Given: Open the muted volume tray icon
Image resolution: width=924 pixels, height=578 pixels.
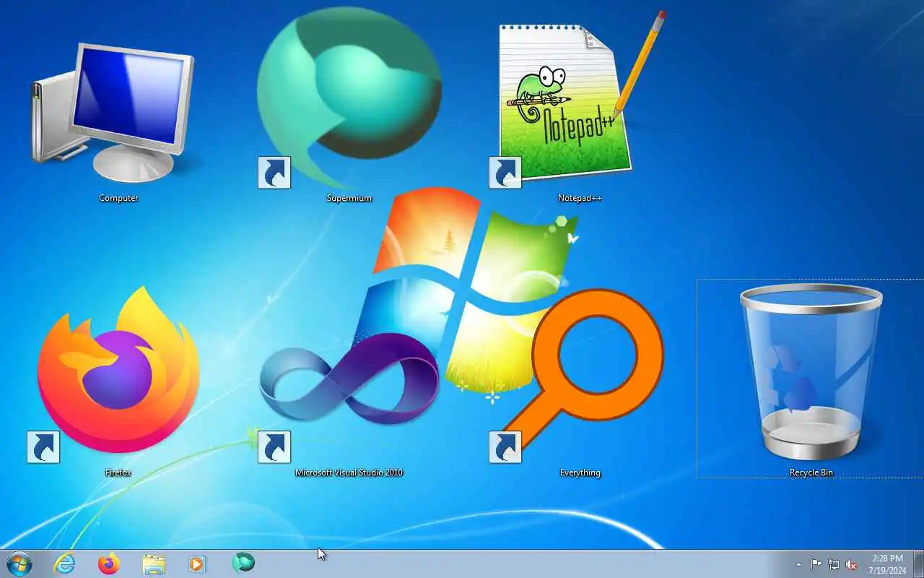Looking at the screenshot, I should point(852,564).
